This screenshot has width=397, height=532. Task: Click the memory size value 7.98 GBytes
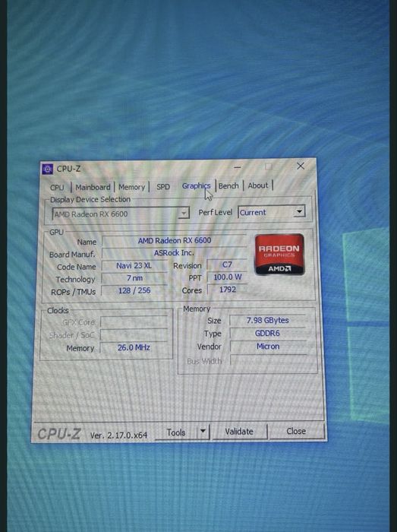268,320
